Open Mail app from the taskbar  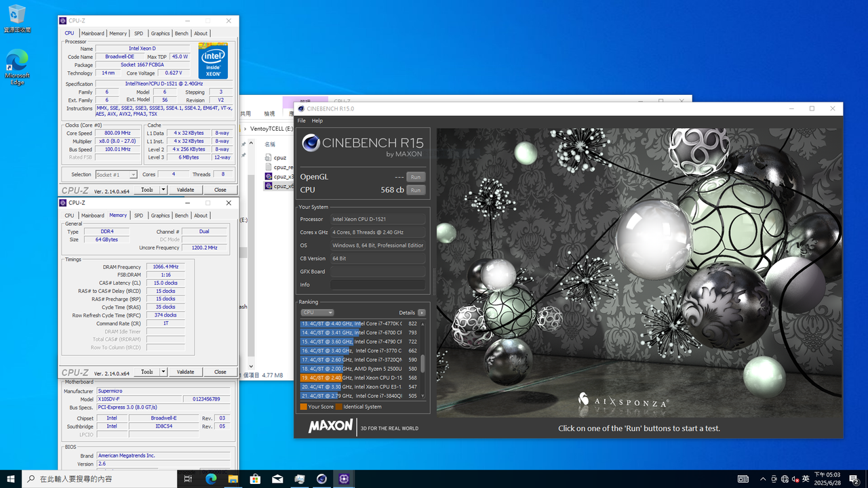click(x=277, y=479)
